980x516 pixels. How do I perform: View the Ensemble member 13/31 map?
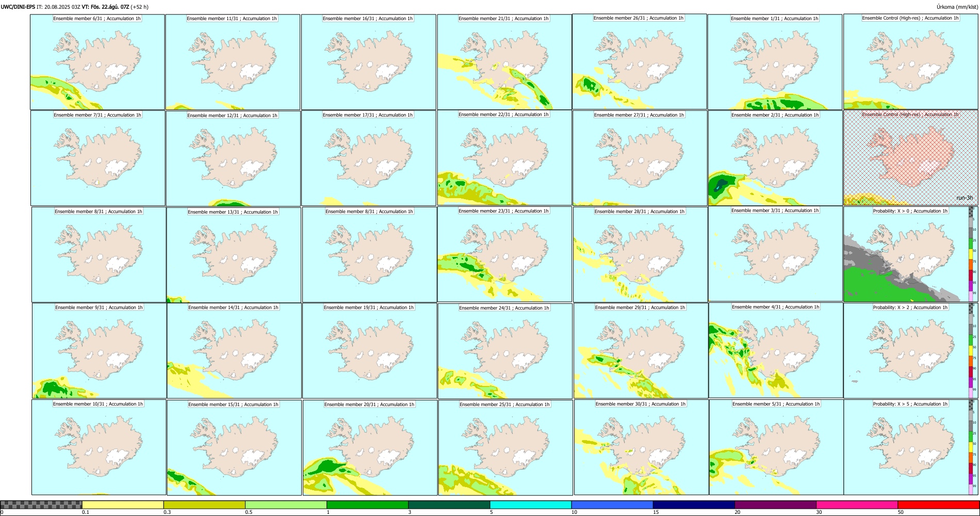pyautogui.click(x=234, y=254)
